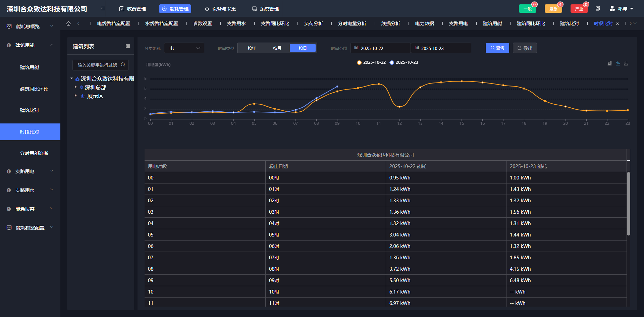
Task: Click the home icon in tab bar
Action: point(68,23)
